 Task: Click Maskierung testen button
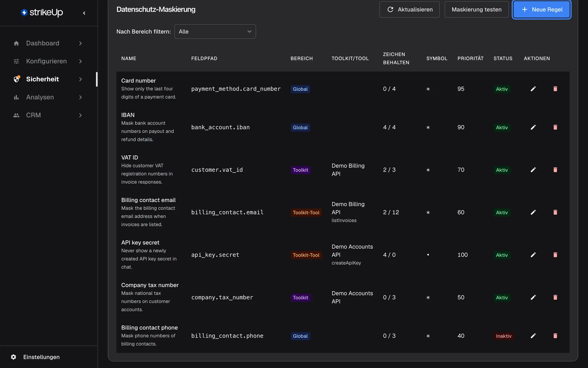click(477, 9)
